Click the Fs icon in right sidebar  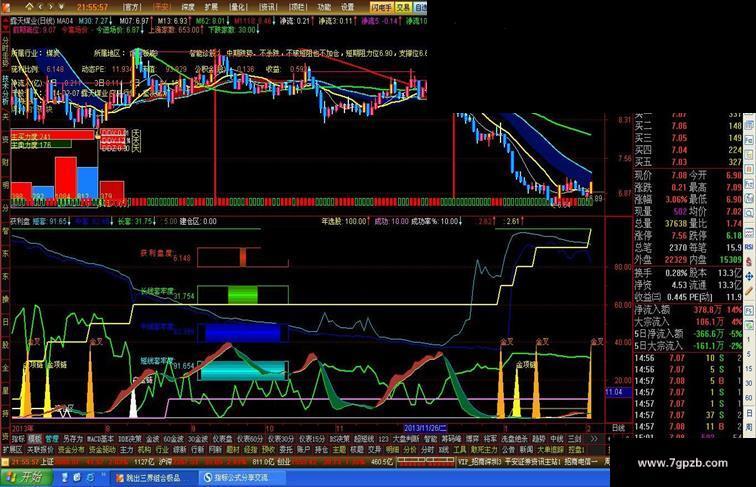click(x=749, y=311)
